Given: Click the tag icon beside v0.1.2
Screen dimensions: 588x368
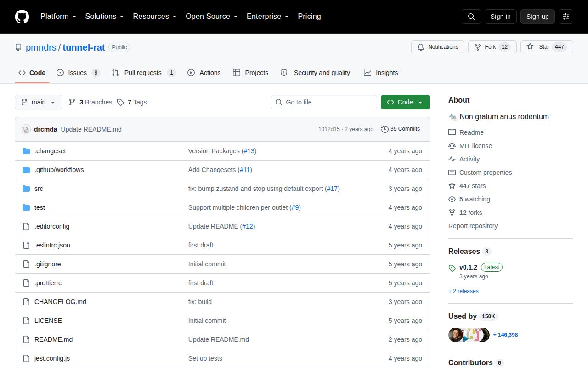Looking at the screenshot, I should pos(452,268).
